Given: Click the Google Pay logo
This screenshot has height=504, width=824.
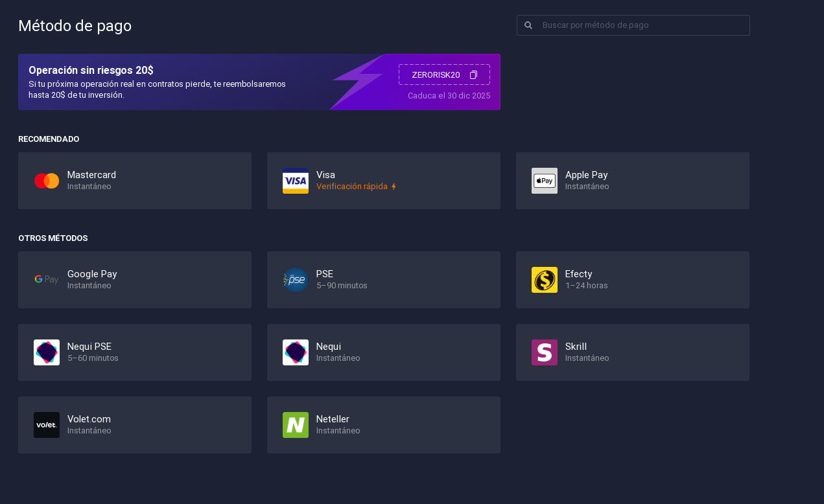Looking at the screenshot, I should click(x=47, y=280).
